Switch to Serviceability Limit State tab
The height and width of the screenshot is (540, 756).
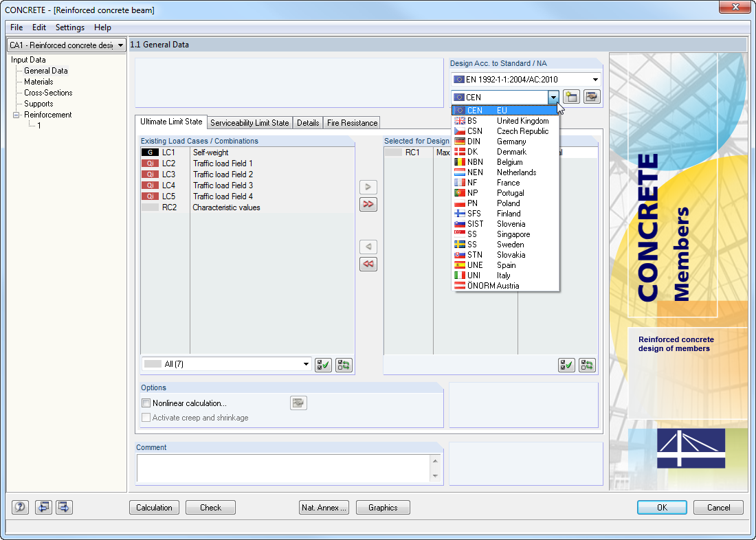[249, 123]
